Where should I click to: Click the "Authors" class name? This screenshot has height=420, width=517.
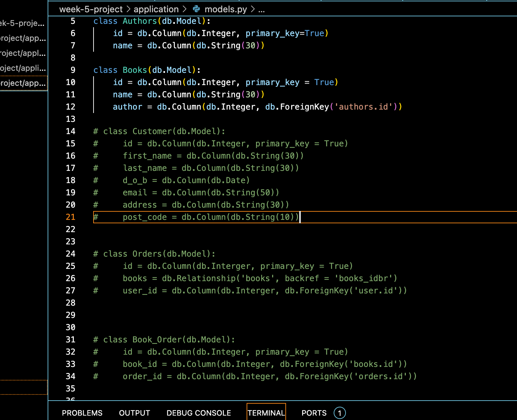coord(140,21)
